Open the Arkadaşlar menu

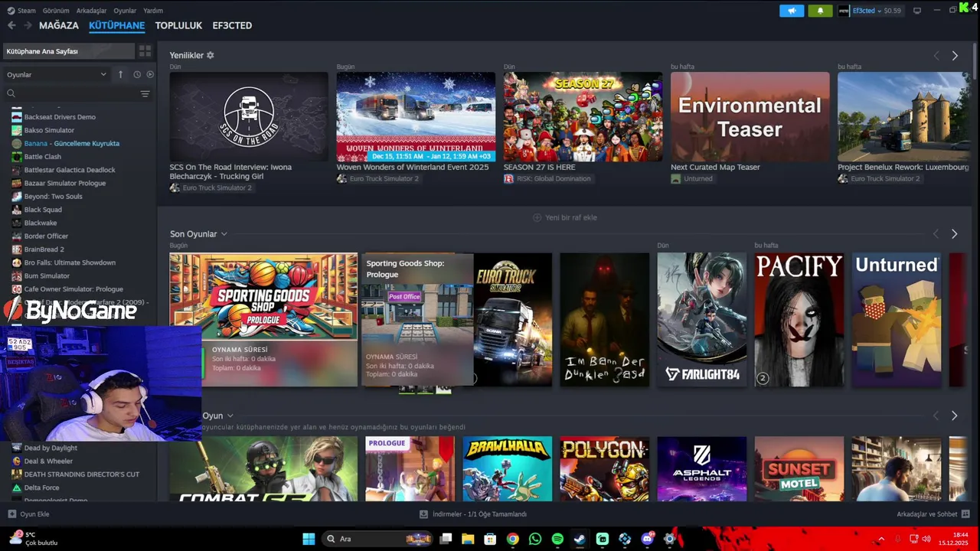92,11
